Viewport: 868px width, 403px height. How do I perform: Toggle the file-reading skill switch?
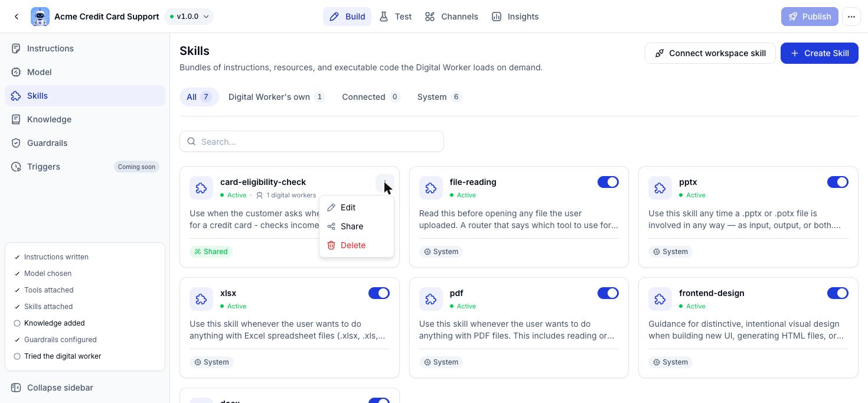tap(608, 182)
